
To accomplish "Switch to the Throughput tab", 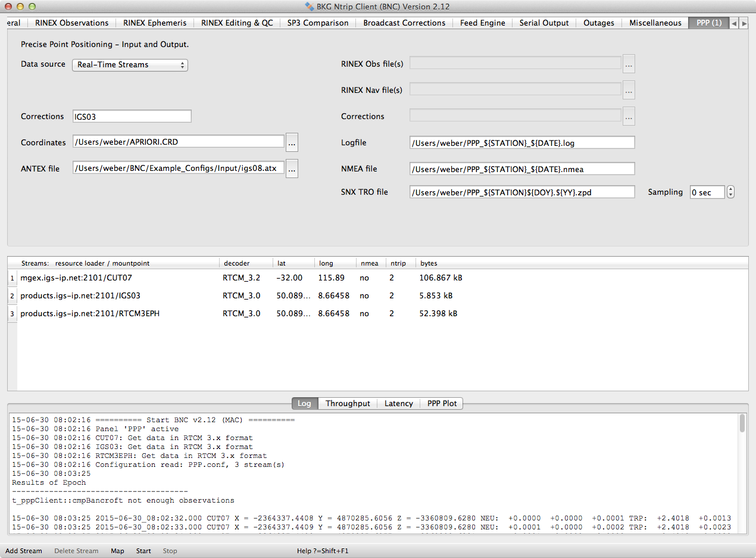I will pyautogui.click(x=348, y=403).
